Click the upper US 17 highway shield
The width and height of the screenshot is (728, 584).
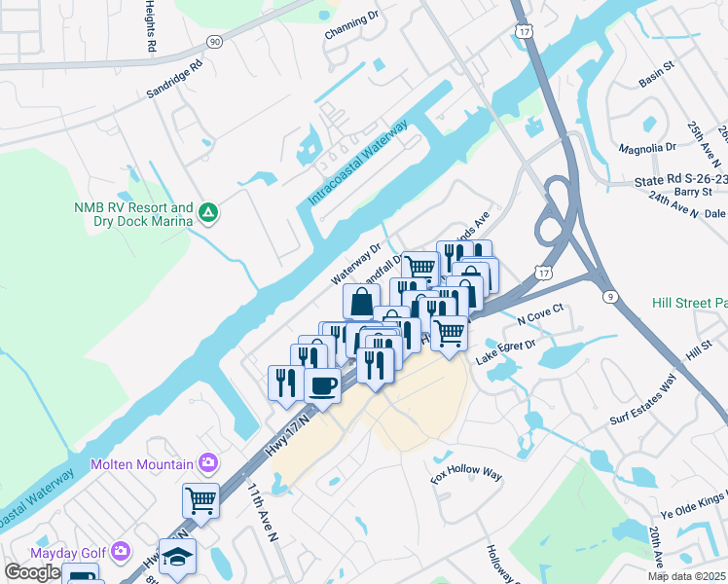[524, 31]
